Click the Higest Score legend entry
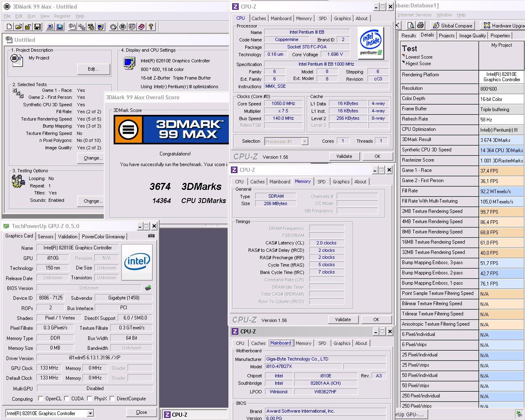Viewport: 525px width, 420px height. [418, 64]
